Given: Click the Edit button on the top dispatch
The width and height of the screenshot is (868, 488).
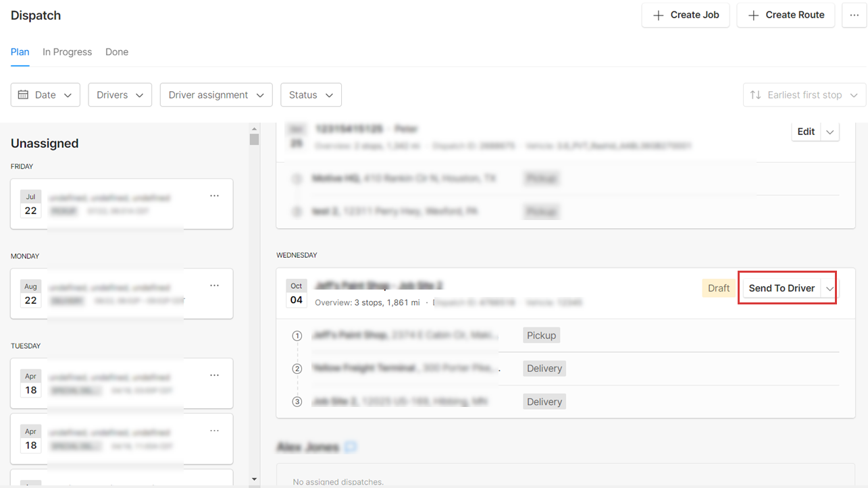Looking at the screenshot, I should [x=805, y=131].
